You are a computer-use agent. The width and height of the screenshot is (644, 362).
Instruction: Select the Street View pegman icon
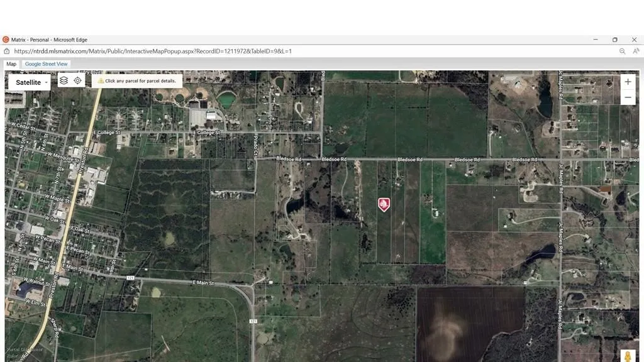[628, 356]
